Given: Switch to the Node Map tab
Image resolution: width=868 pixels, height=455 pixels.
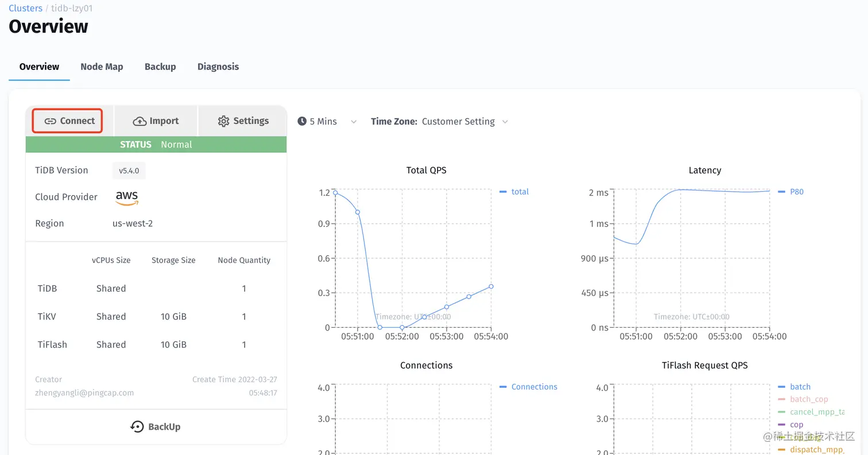Looking at the screenshot, I should (102, 67).
